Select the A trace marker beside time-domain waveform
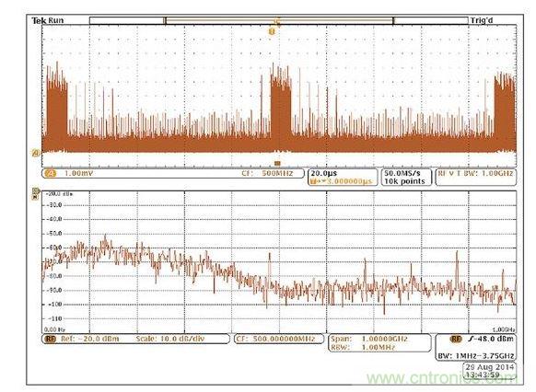536x392 pixels. (x=35, y=153)
